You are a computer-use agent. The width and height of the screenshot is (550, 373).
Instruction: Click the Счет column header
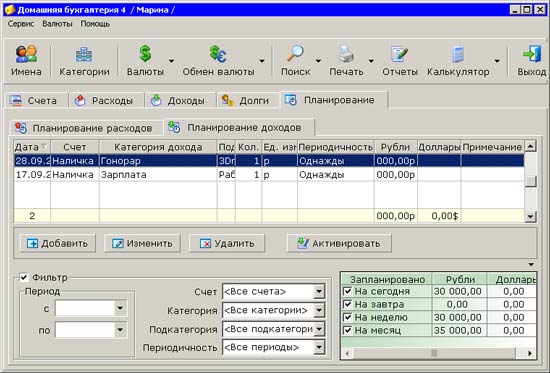point(75,147)
